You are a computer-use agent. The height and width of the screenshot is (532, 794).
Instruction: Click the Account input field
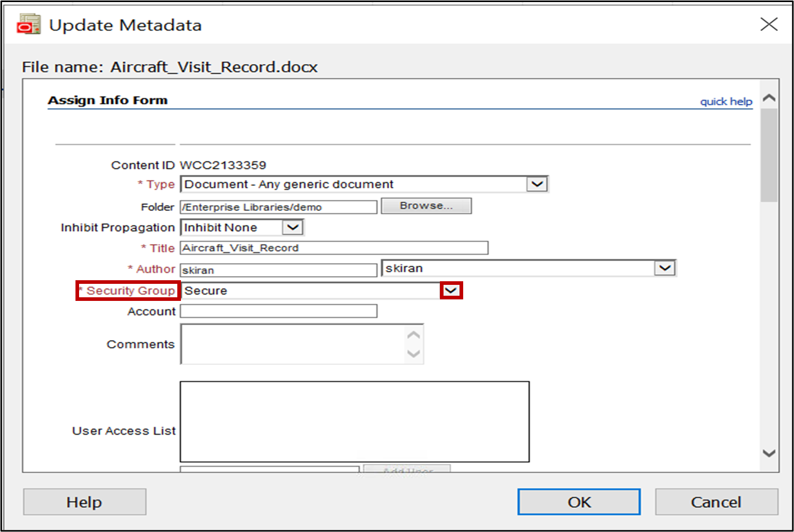(278, 311)
